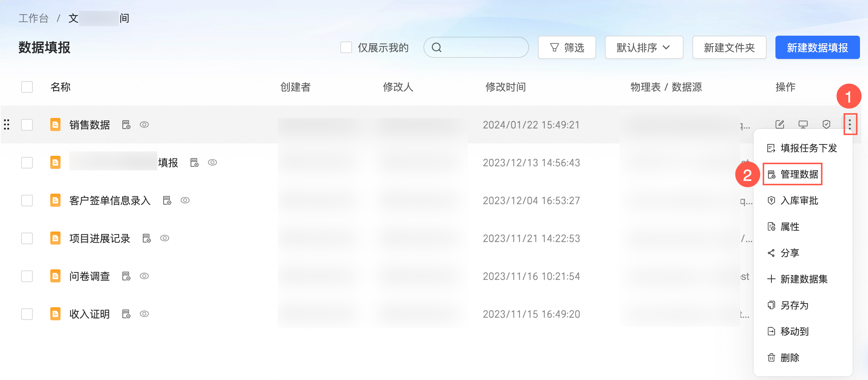Choose 移动到 from the context menu
Image resolution: width=868 pixels, height=380 pixels.
[x=803, y=332]
